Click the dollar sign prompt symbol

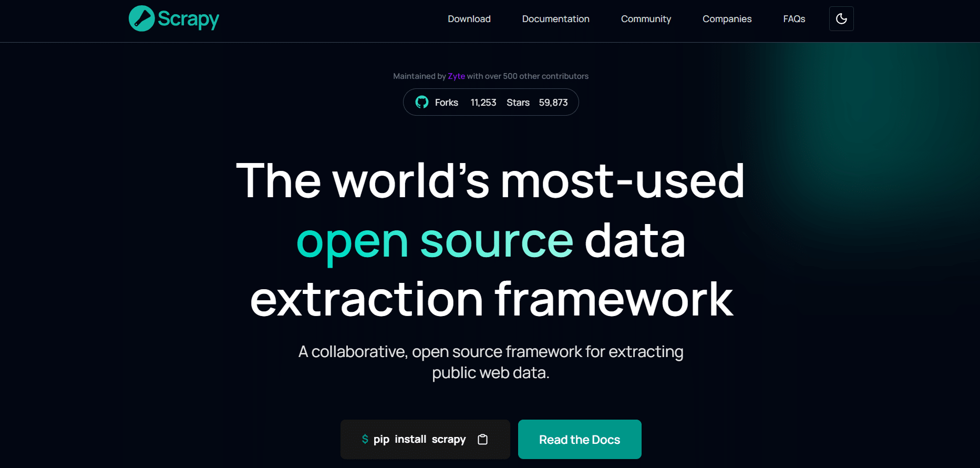pyautogui.click(x=365, y=439)
